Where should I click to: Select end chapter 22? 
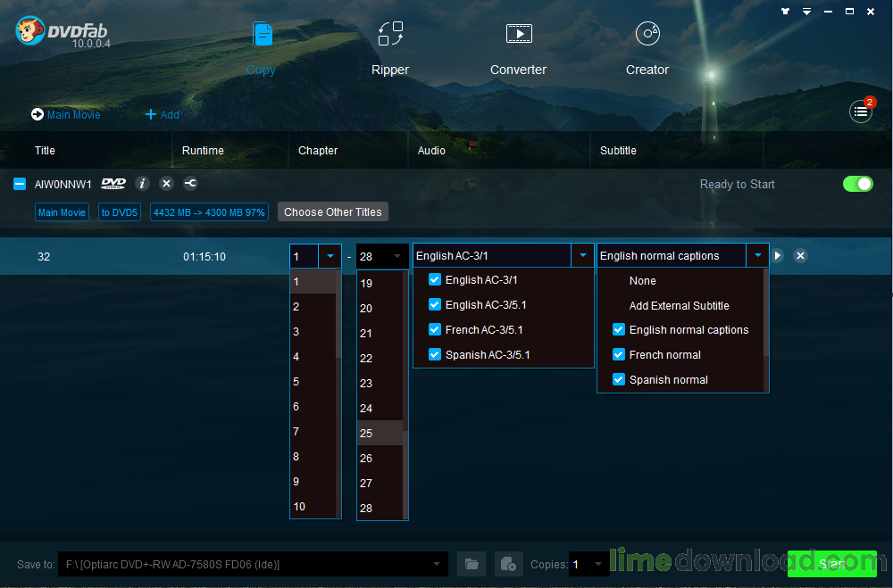coord(380,358)
